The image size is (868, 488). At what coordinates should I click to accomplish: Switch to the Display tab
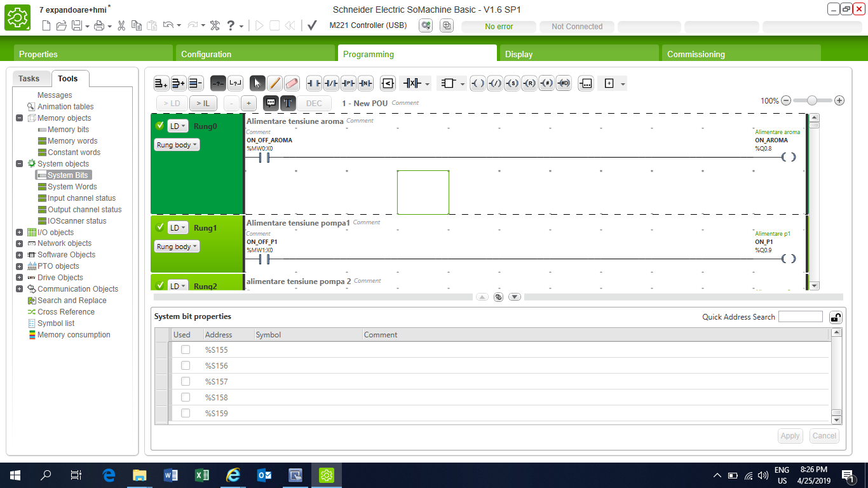tap(580, 54)
